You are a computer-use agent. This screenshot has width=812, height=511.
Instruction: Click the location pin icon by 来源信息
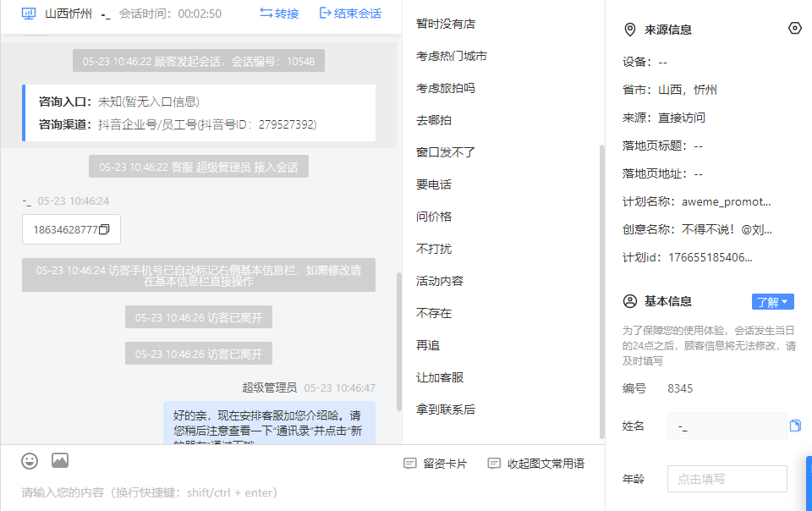pyautogui.click(x=629, y=30)
